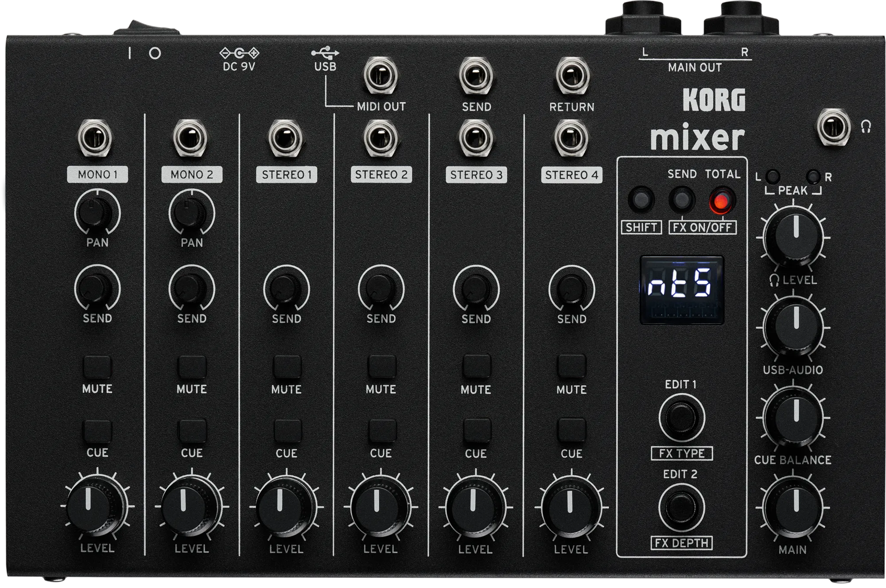Image resolution: width=886 pixels, height=588 pixels.
Task: Click the display showing ntS
Action: (x=682, y=290)
